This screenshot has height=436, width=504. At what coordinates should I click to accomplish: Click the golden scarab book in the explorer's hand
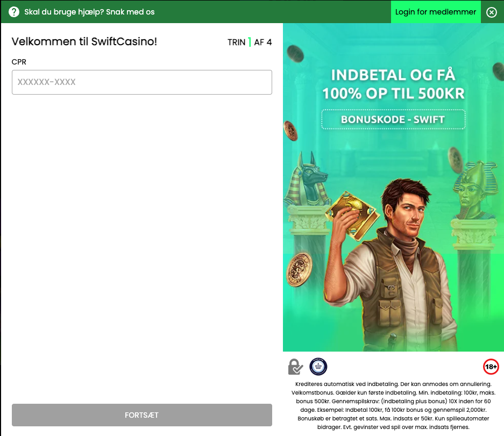349,215
